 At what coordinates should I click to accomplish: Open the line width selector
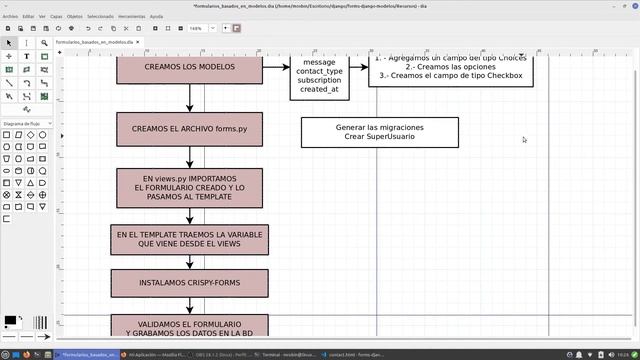tap(40, 322)
